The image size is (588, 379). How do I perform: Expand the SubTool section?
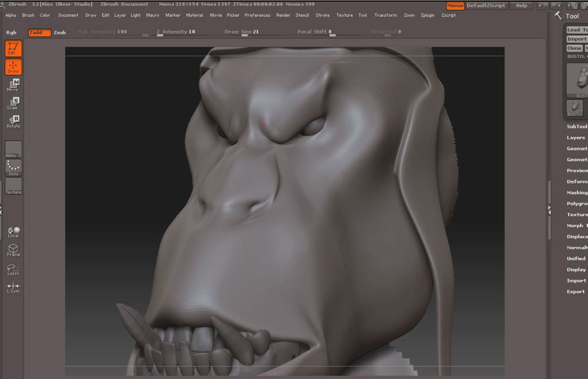point(576,127)
